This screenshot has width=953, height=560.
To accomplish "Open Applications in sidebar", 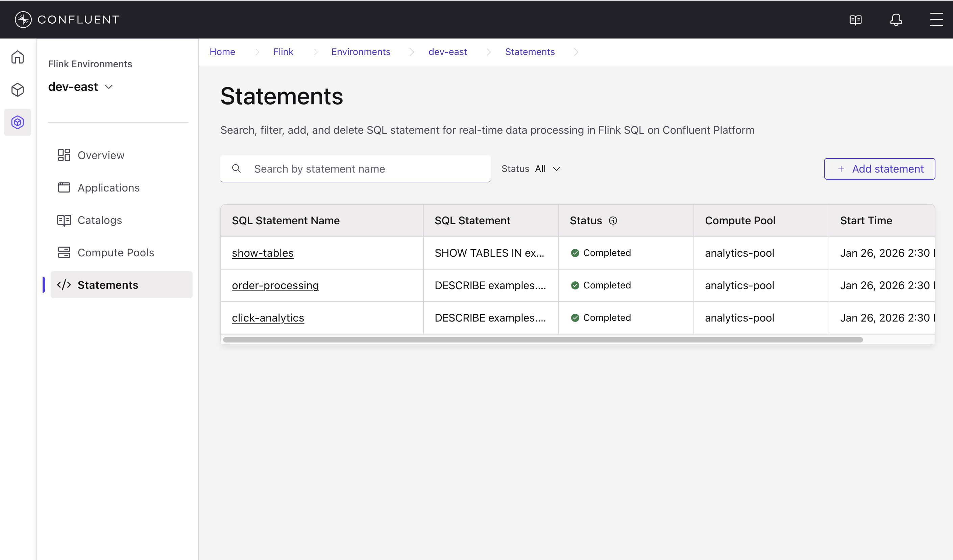I will click(121, 188).
